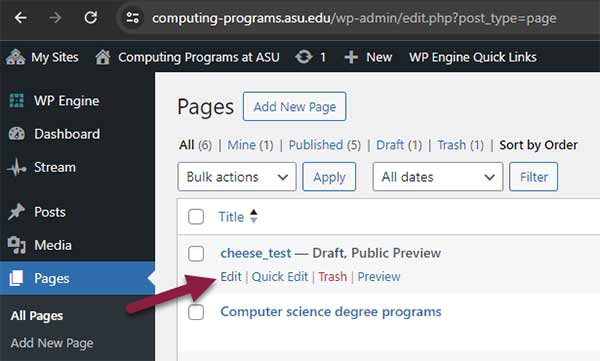Click the Pages sidebar icon
Screen dimensions: 600x361
16,278
